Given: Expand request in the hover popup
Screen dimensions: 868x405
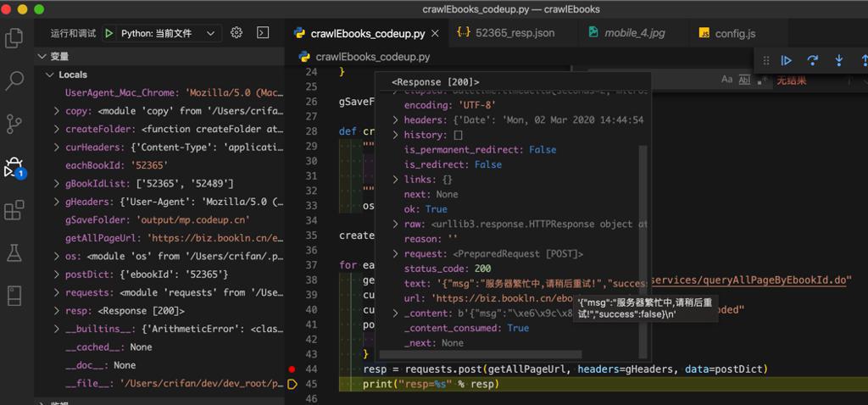Looking at the screenshot, I should click(x=395, y=254).
